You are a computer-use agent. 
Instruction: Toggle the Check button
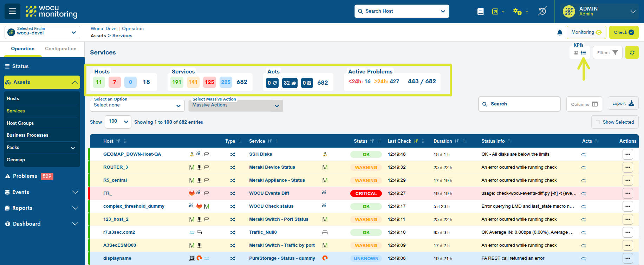[624, 32]
